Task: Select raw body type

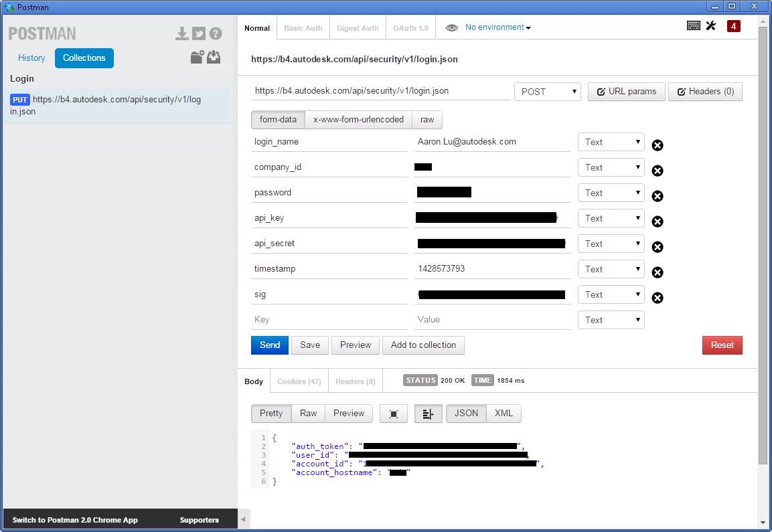Action: pyautogui.click(x=427, y=120)
